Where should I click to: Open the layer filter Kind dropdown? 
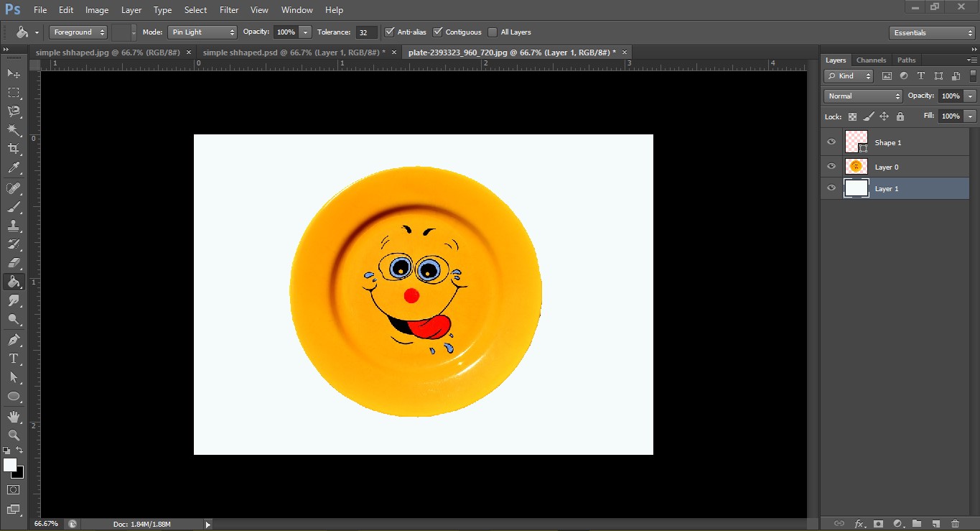click(849, 76)
